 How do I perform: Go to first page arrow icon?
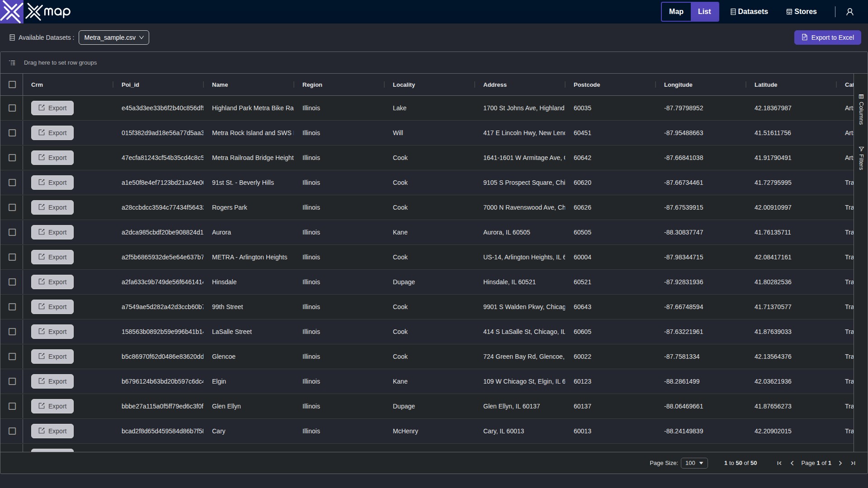779,463
